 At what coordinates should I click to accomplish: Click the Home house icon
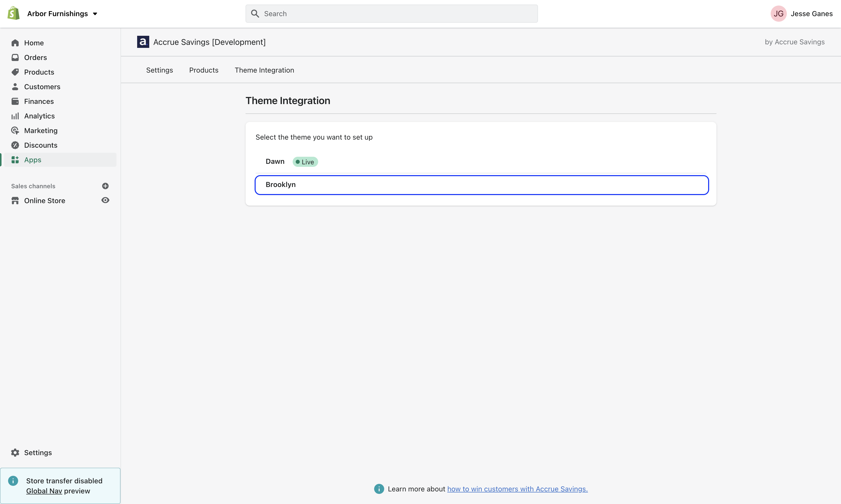tap(15, 43)
